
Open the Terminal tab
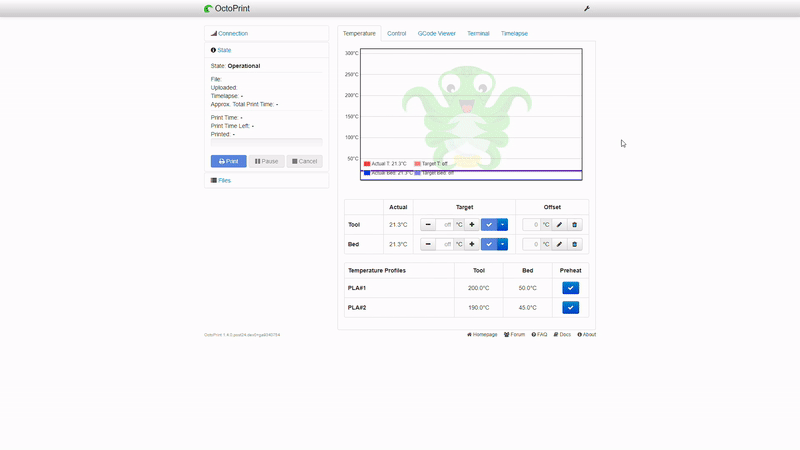coord(478,34)
